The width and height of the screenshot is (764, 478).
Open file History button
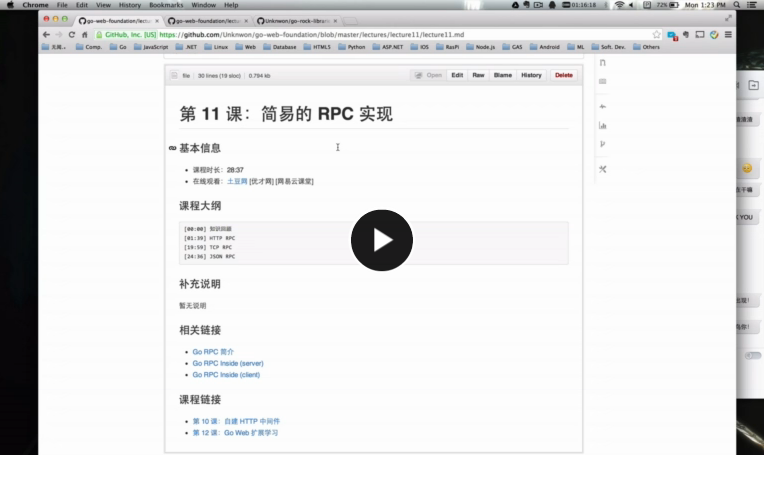[531, 76]
